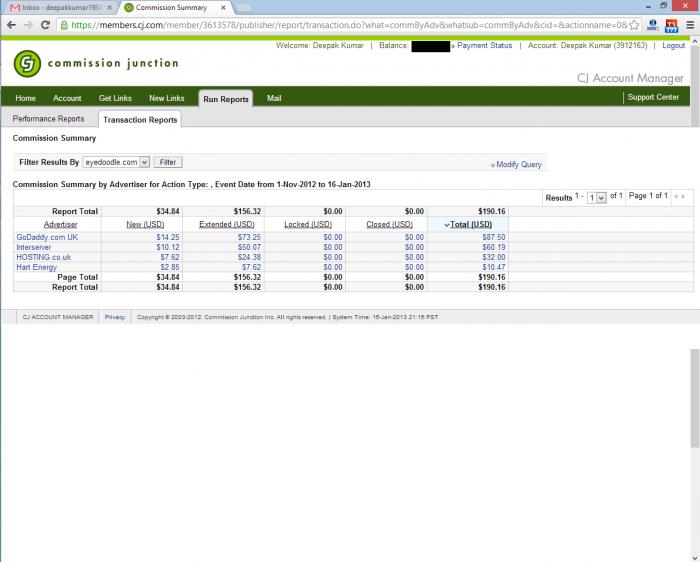This screenshot has height=562, width=700.
Task: Switch to Performance Reports tab
Action: [x=48, y=119]
